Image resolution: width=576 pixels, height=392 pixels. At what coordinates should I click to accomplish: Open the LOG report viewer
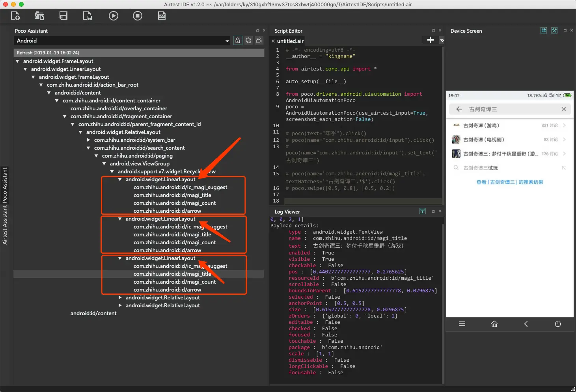pos(162,16)
